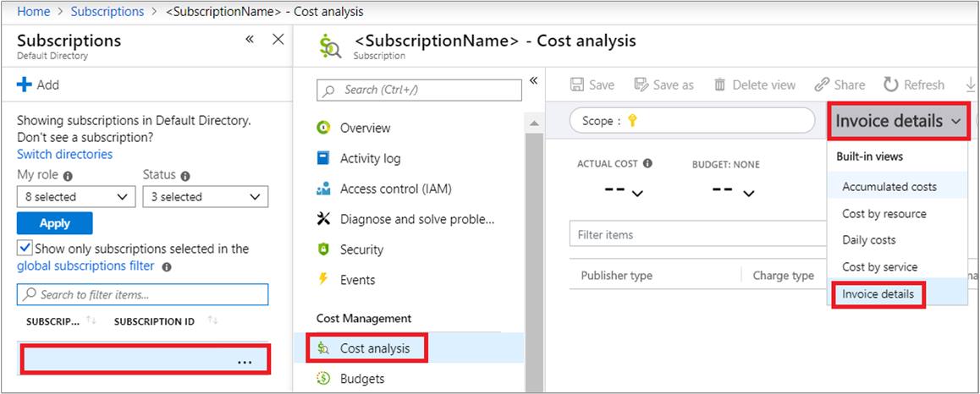Select Daily costs from built-in views

[868, 240]
